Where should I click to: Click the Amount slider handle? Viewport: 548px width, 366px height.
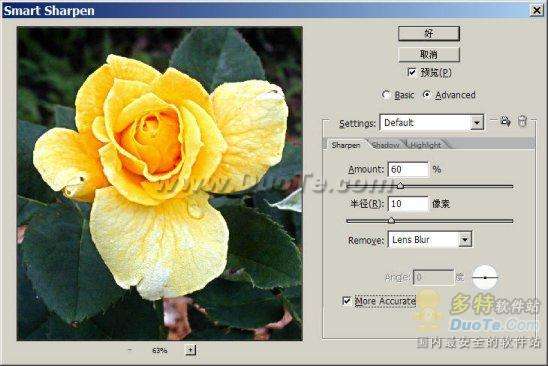(401, 186)
